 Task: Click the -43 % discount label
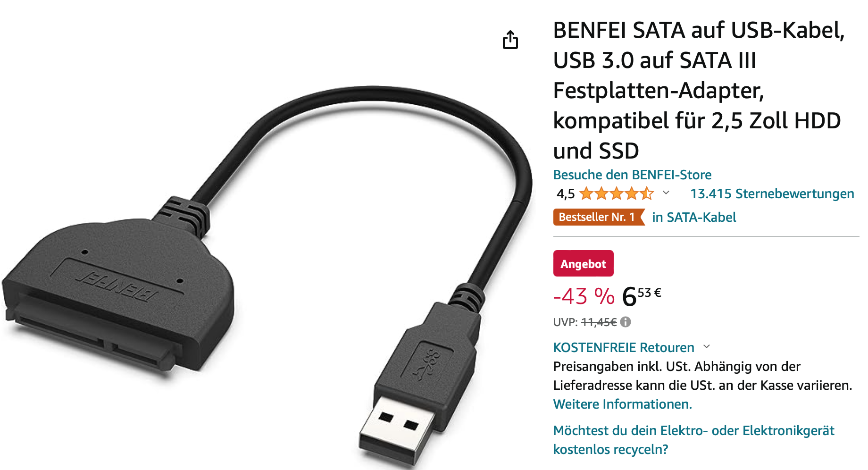(584, 296)
